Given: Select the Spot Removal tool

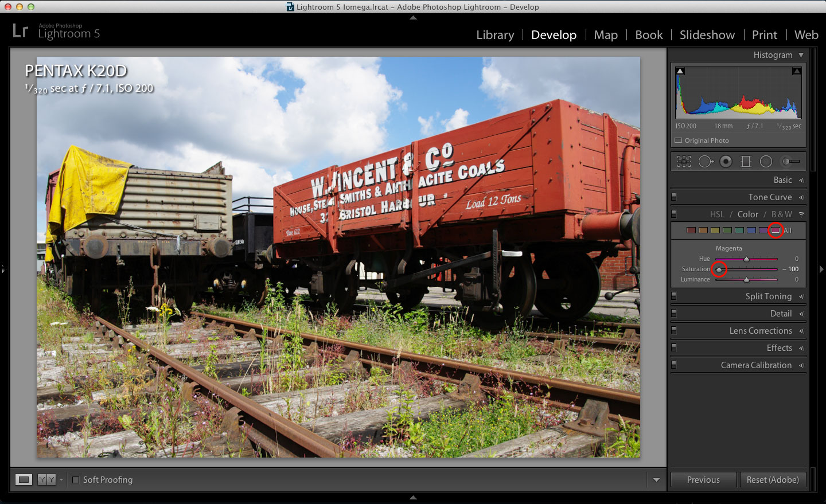Looking at the screenshot, I should pyautogui.click(x=706, y=162).
